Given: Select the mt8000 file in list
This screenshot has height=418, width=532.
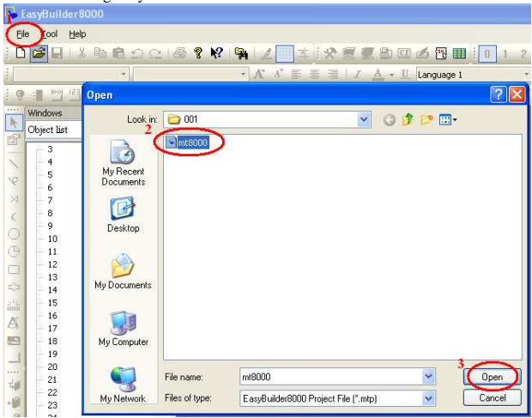Looking at the screenshot, I should [187, 142].
